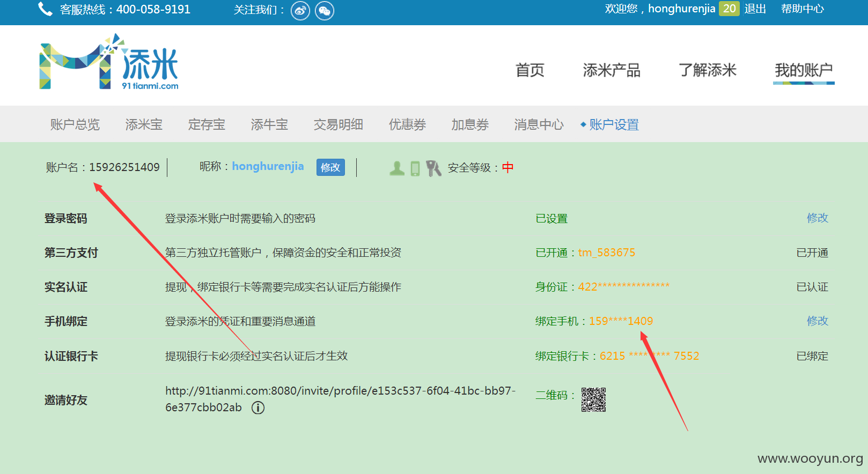
Task: Click the key password security icon
Action: [433, 168]
